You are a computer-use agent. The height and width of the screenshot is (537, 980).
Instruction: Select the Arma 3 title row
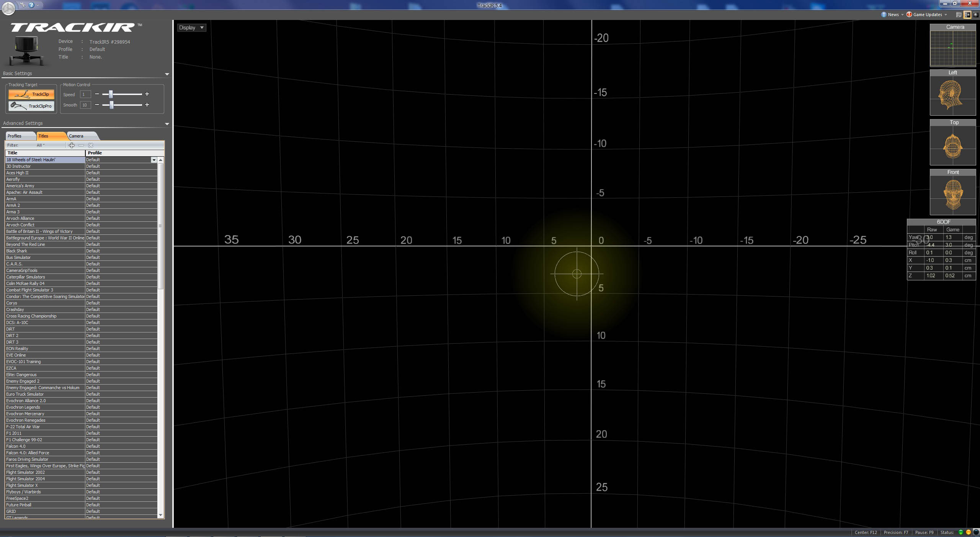pyautogui.click(x=45, y=212)
